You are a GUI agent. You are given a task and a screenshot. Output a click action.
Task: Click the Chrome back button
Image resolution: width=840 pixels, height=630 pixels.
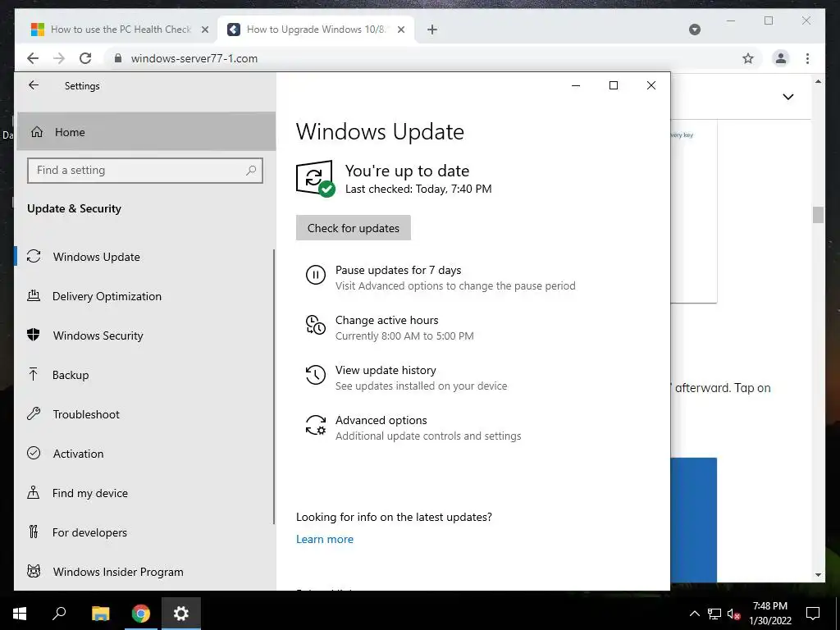[33, 58]
